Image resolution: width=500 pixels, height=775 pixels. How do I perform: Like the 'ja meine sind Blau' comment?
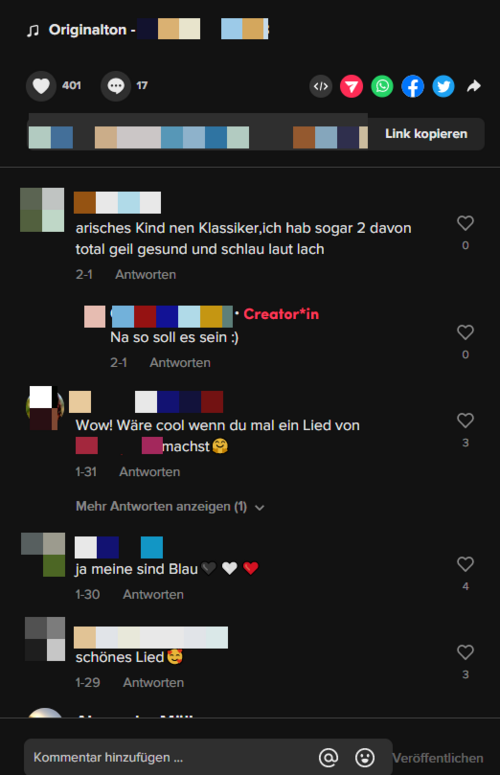pyautogui.click(x=465, y=564)
